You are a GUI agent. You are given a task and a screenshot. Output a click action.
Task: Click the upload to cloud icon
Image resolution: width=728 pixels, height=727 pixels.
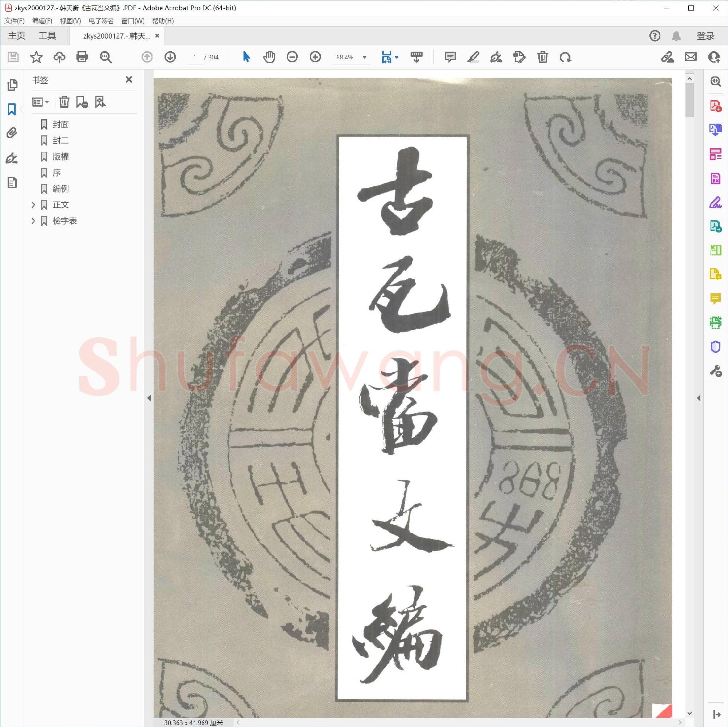pyautogui.click(x=60, y=57)
